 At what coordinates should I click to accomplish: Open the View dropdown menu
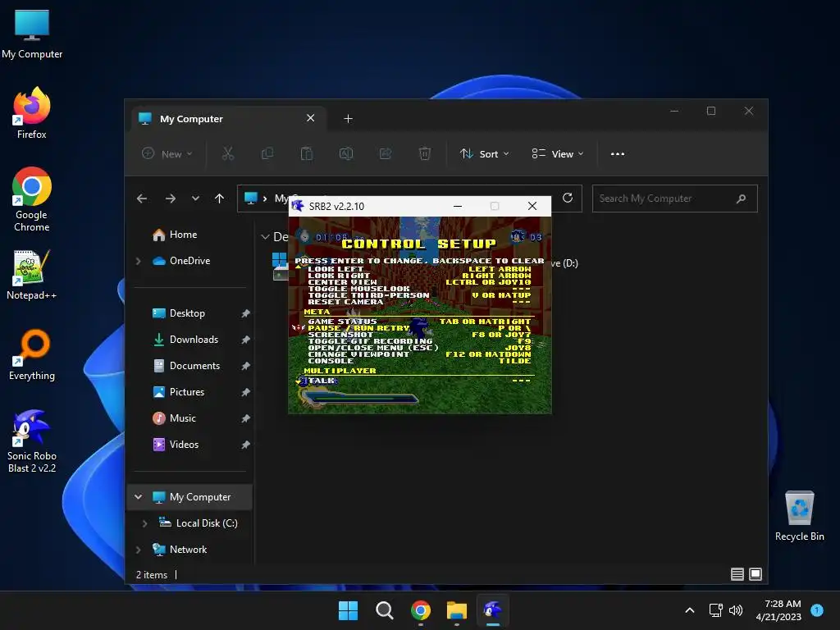[x=558, y=153]
